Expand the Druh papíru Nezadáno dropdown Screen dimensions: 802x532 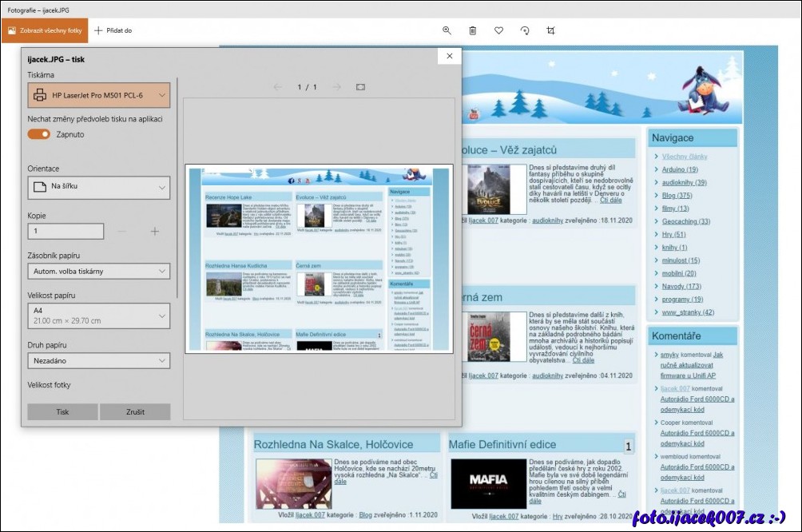click(x=99, y=361)
